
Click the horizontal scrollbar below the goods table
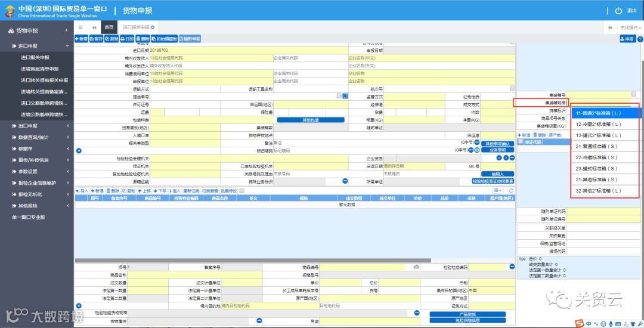coord(253,260)
